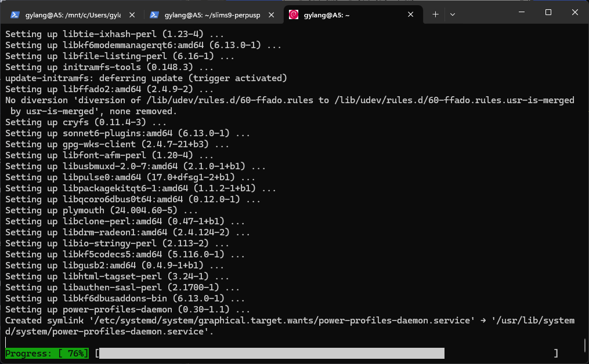Select the gylang@A5: ~ Debian tab
The height and width of the screenshot is (364, 589).
[x=348, y=14]
